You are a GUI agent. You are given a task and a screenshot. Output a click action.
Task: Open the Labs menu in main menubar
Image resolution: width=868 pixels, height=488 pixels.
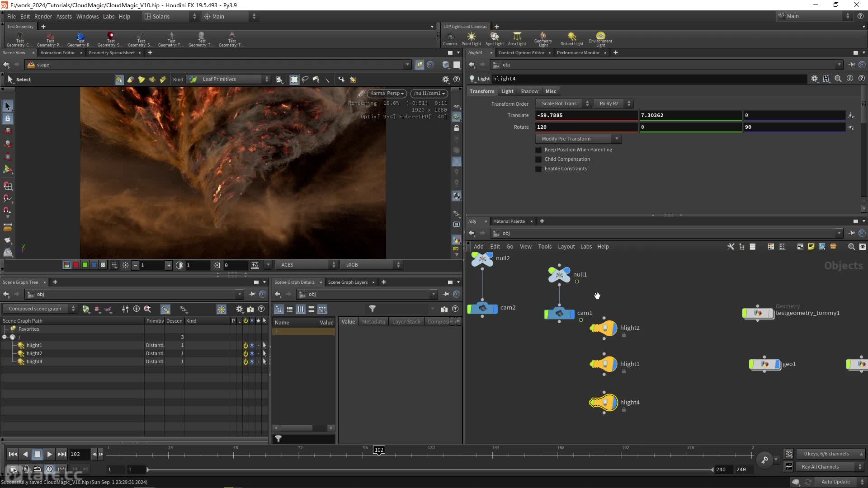tap(108, 16)
